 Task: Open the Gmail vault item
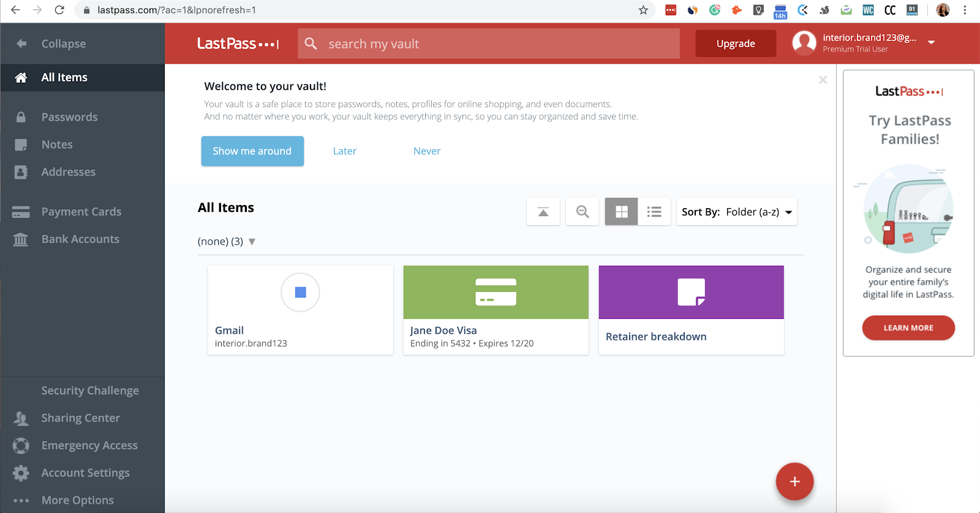coord(301,310)
